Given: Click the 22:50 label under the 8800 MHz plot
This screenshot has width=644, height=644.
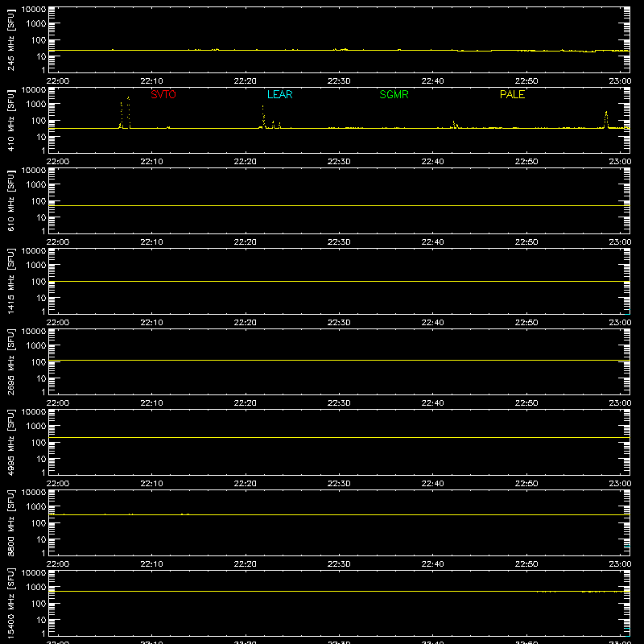Looking at the screenshot, I should pyautogui.click(x=526, y=564).
